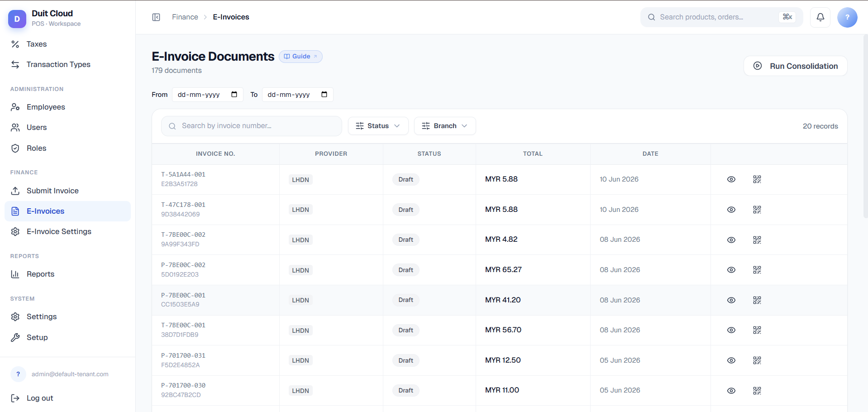868x412 pixels.
Task: Open the Status filter dropdown
Action: point(378,126)
